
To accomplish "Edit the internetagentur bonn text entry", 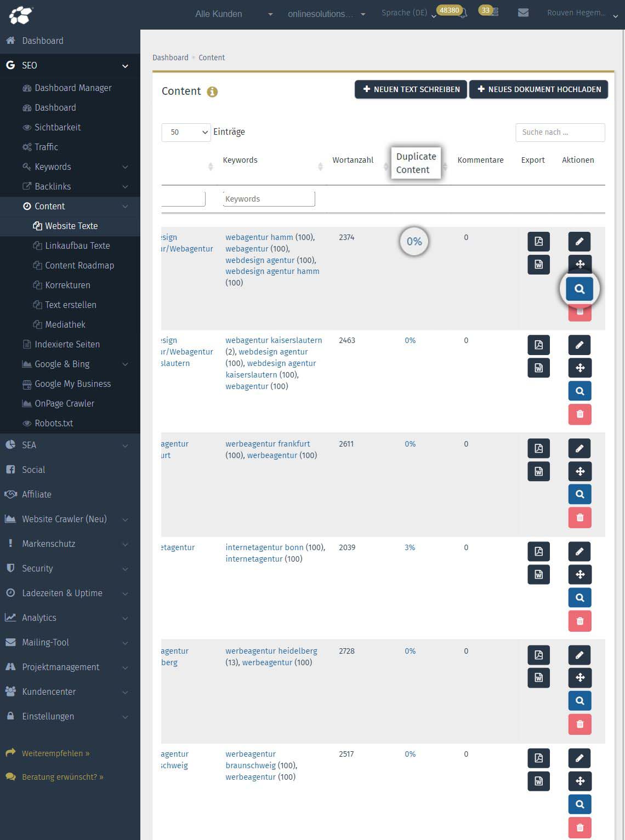I will 579,552.
